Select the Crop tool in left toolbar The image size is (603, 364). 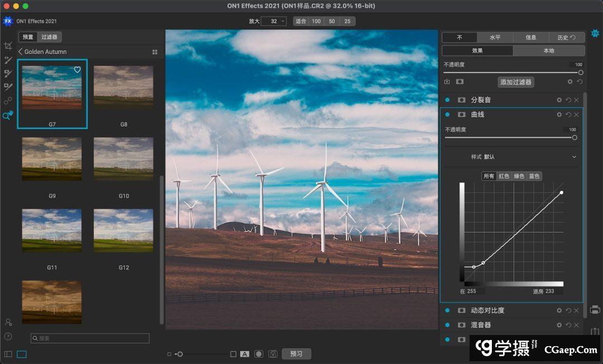[8, 46]
